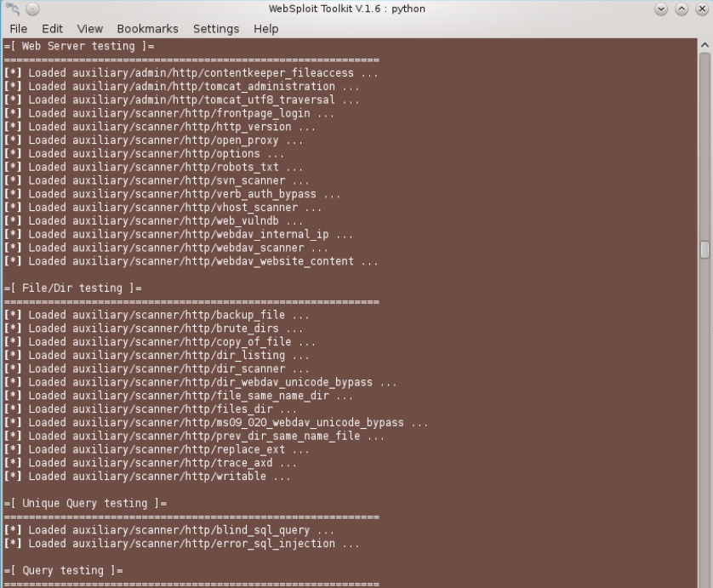The width and height of the screenshot is (713, 588).
Task: Maximize the WebSploit terminal window
Action: [x=682, y=9]
